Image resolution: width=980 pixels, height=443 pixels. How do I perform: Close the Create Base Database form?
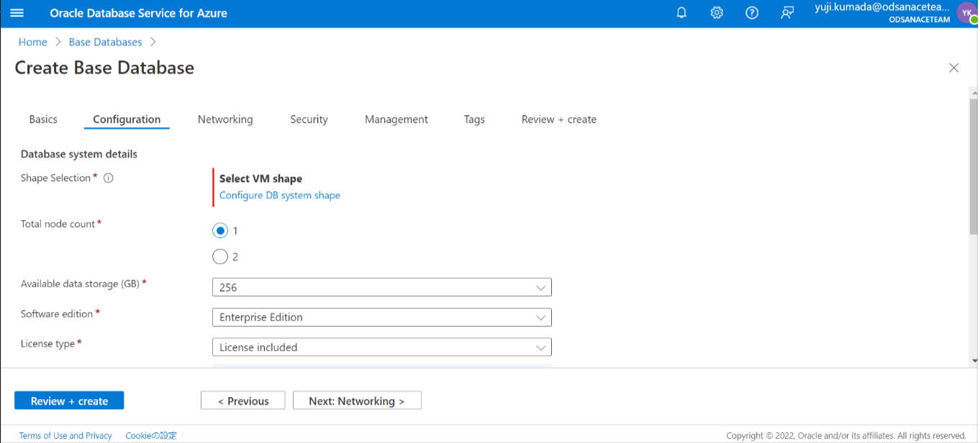coord(953,68)
